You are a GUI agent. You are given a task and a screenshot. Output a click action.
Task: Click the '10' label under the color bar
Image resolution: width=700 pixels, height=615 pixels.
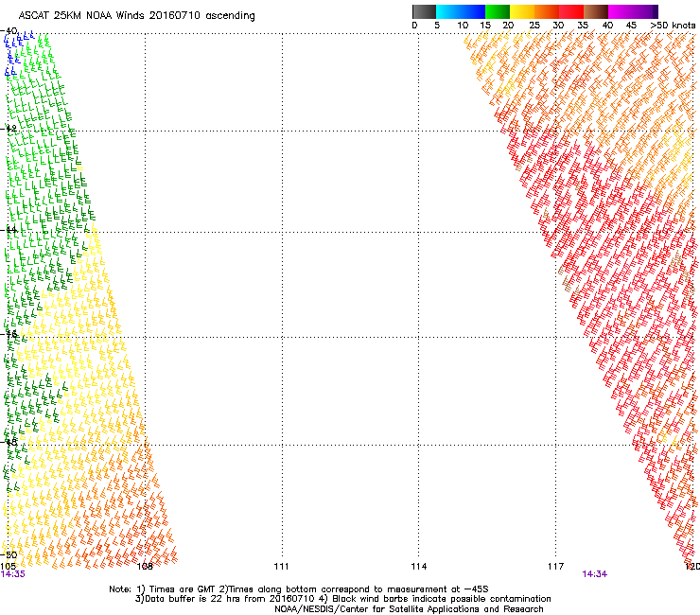tap(463, 26)
